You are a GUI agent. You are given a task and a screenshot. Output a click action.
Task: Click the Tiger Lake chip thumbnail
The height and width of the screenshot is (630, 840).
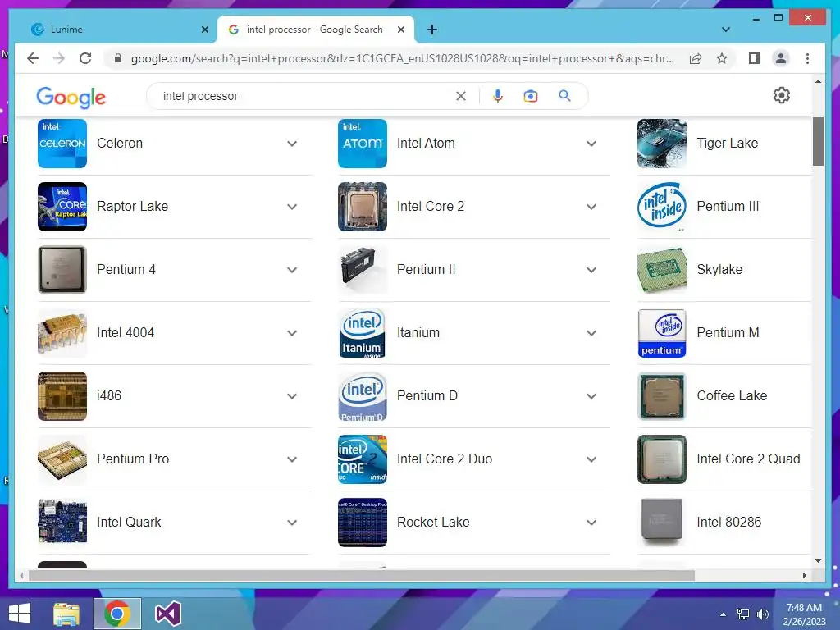pos(662,144)
